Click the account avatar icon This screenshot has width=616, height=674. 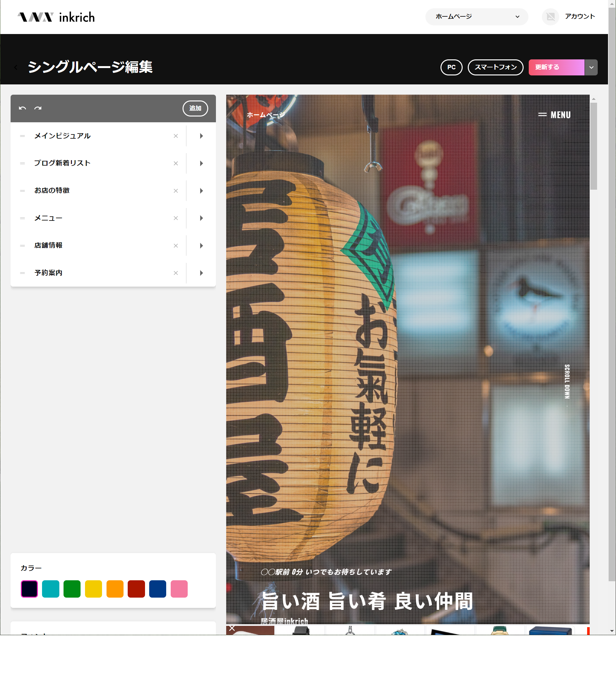(550, 16)
